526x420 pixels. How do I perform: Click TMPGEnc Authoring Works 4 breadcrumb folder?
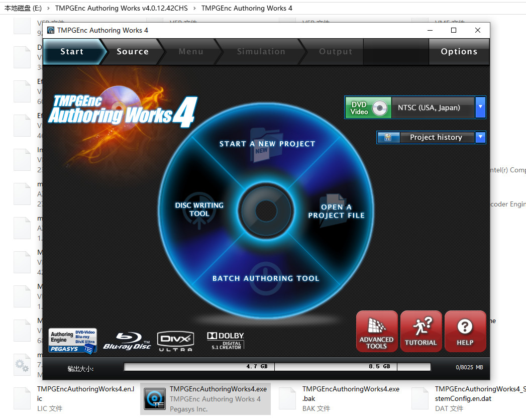point(247,8)
